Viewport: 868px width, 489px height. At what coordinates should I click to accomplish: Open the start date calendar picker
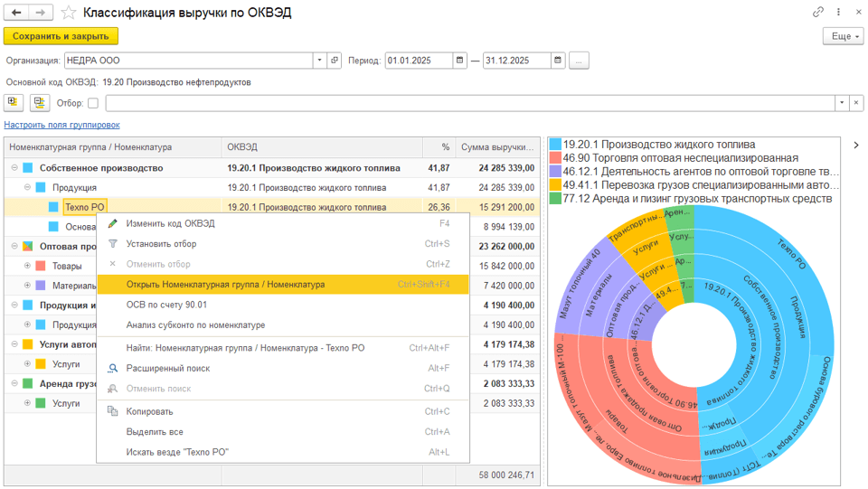(461, 61)
